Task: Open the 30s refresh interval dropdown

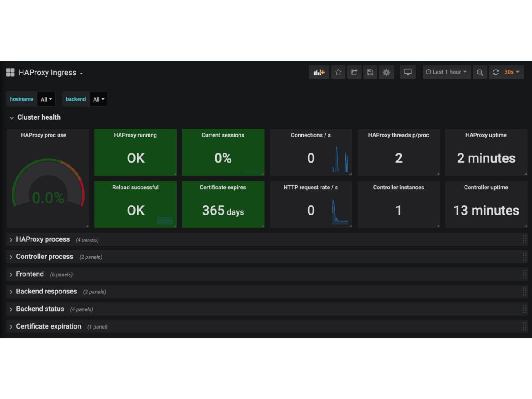Action: (512, 72)
